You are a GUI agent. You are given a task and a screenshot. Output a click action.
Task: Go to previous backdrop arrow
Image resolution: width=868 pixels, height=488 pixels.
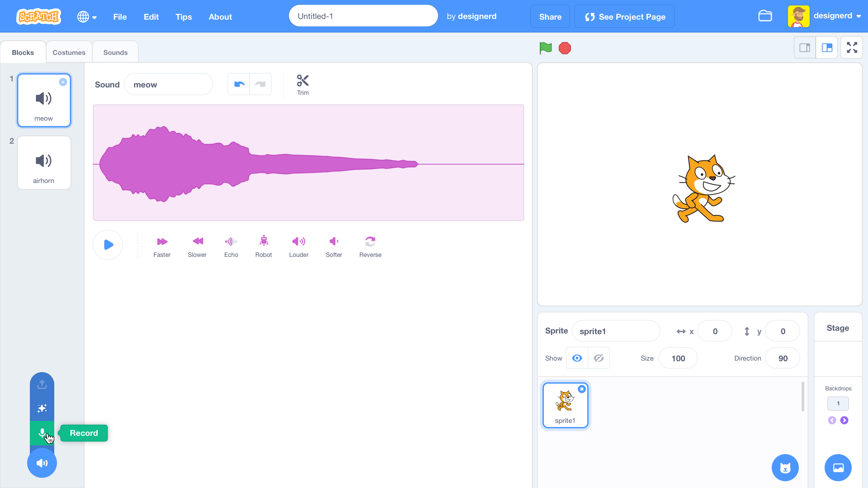tap(832, 420)
